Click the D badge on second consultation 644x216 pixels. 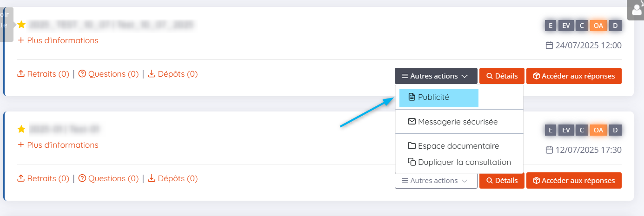click(x=615, y=130)
